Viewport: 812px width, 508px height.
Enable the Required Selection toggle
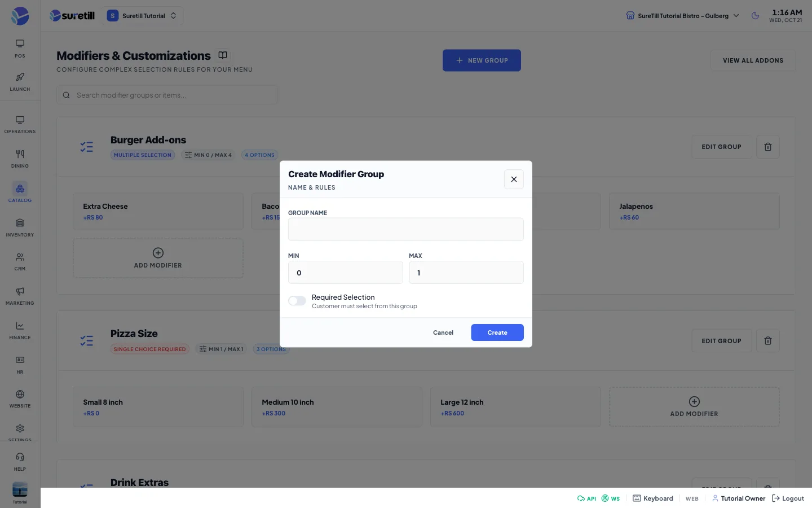point(297,301)
